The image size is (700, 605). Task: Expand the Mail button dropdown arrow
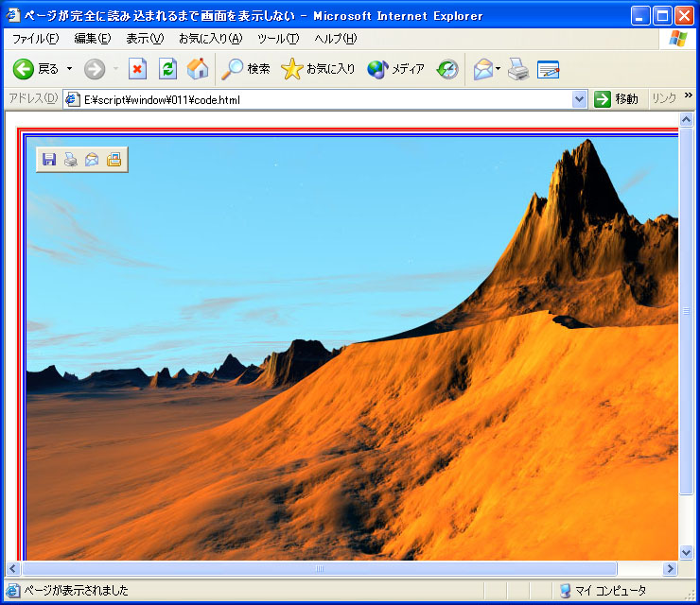[x=499, y=69]
